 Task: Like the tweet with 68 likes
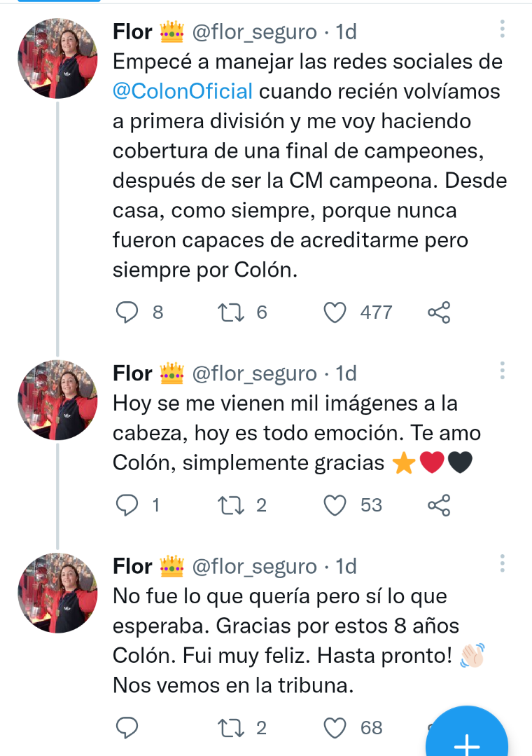337,728
